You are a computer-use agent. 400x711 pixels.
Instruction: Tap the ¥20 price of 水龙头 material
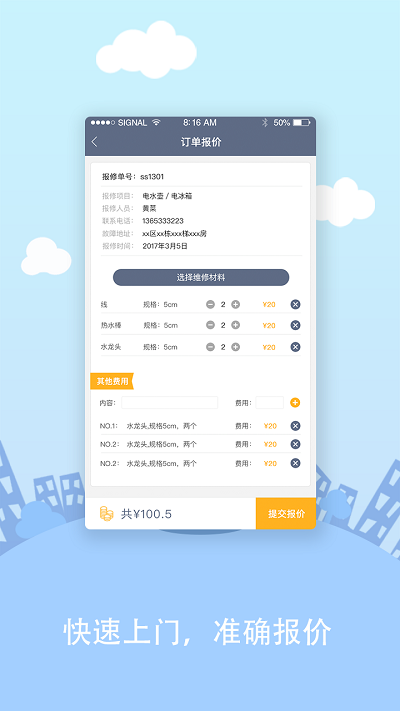(x=269, y=347)
